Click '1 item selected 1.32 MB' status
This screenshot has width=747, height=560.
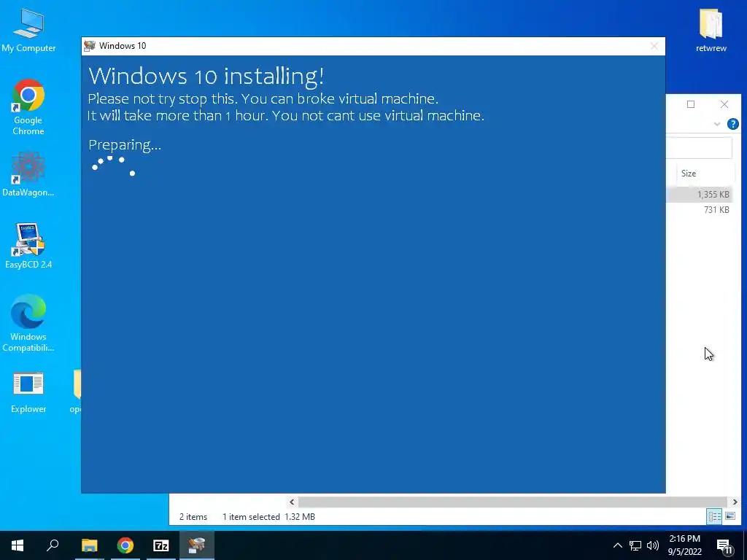[268, 517]
